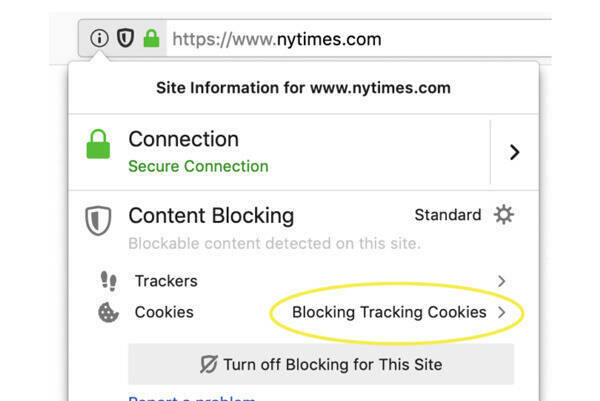Click the Content Blocking shield icon in panel
Image resolution: width=600 pixels, height=401 pixels.
point(97,221)
